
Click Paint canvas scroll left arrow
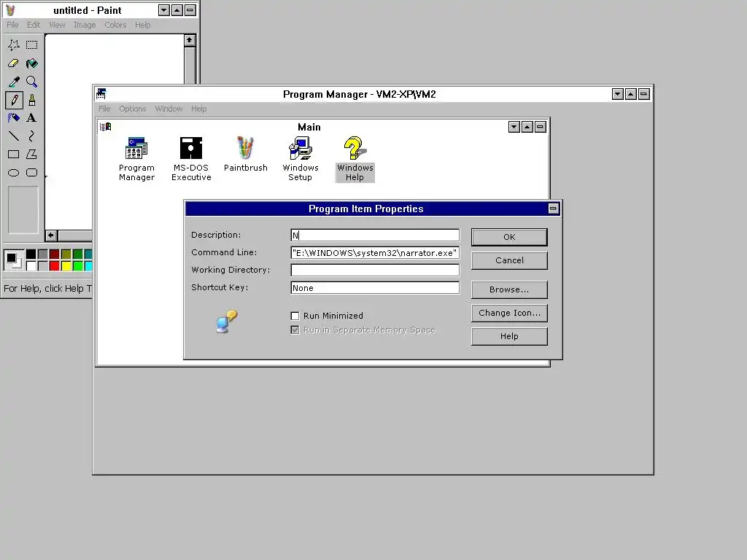pos(52,236)
